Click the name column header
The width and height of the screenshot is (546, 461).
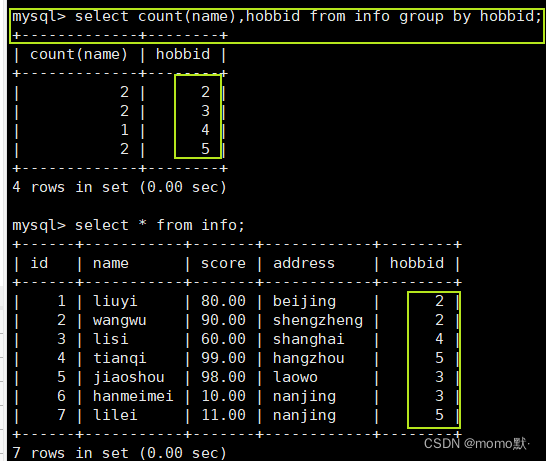point(110,263)
